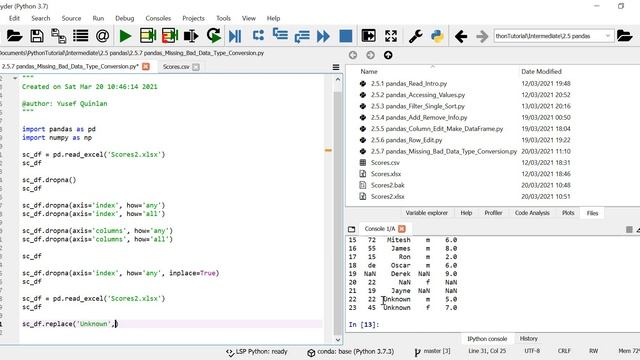The width and height of the screenshot is (640, 360).
Task: Open Preferences with the wrench icon
Action: 415,36
